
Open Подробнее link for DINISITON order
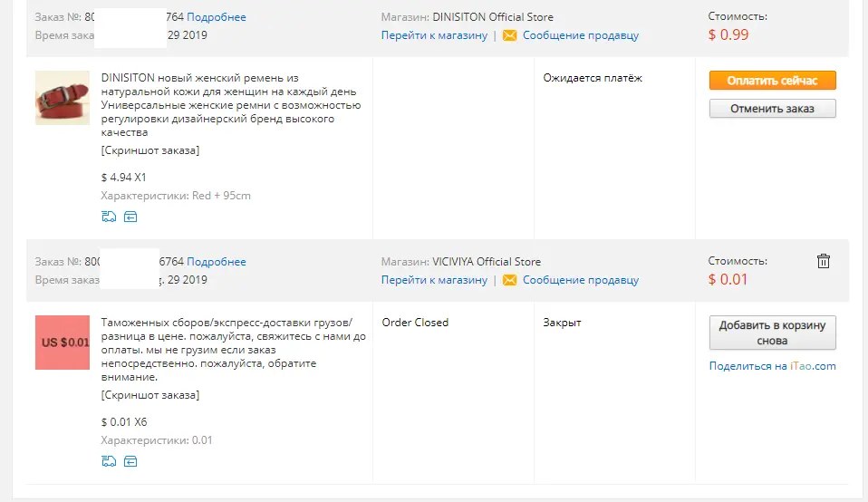tap(217, 17)
